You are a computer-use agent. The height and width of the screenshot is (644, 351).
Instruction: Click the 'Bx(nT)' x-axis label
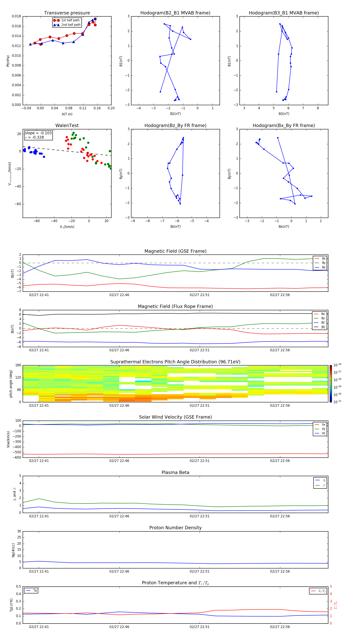284,227
